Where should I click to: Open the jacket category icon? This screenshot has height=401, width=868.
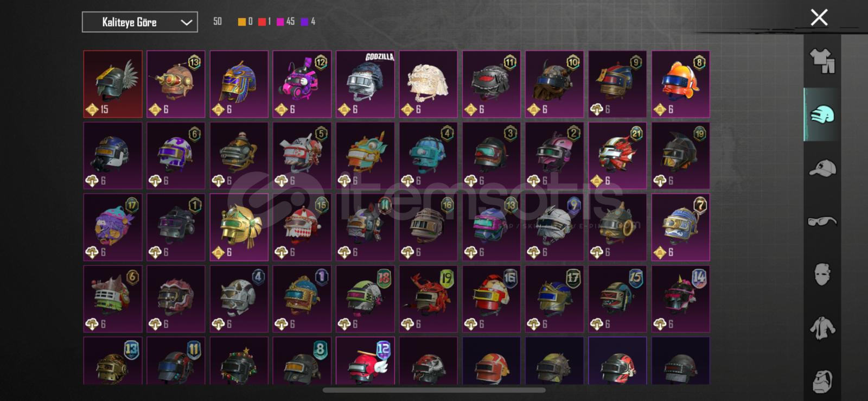click(822, 328)
